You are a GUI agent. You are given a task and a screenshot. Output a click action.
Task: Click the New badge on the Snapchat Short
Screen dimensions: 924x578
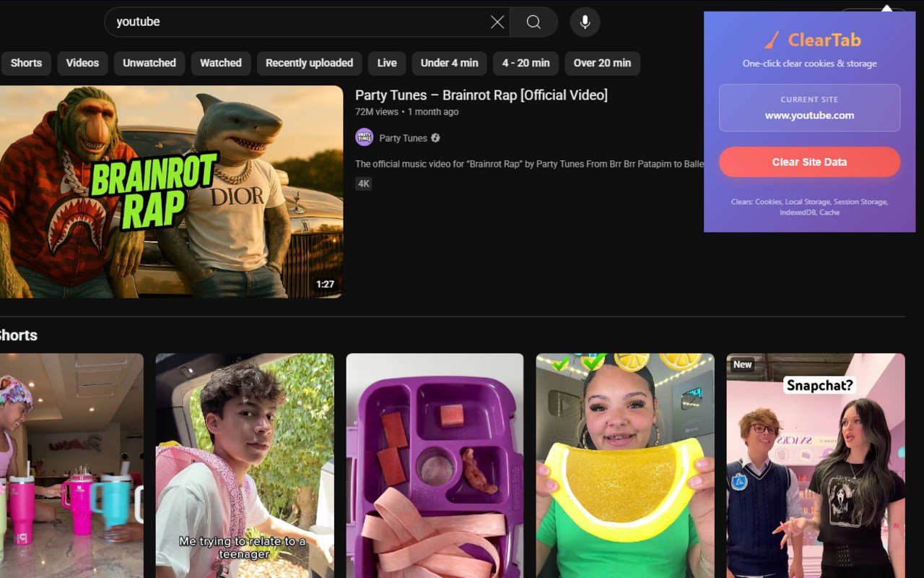[x=743, y=365]
